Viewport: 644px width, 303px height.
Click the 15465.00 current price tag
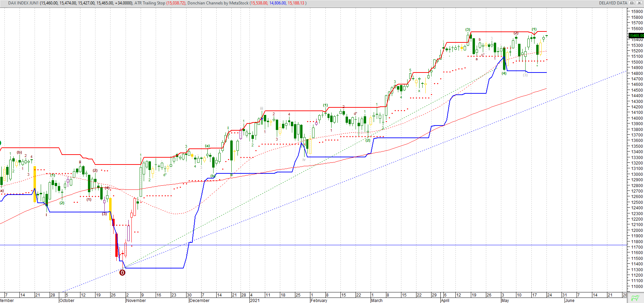coord(636,36)
